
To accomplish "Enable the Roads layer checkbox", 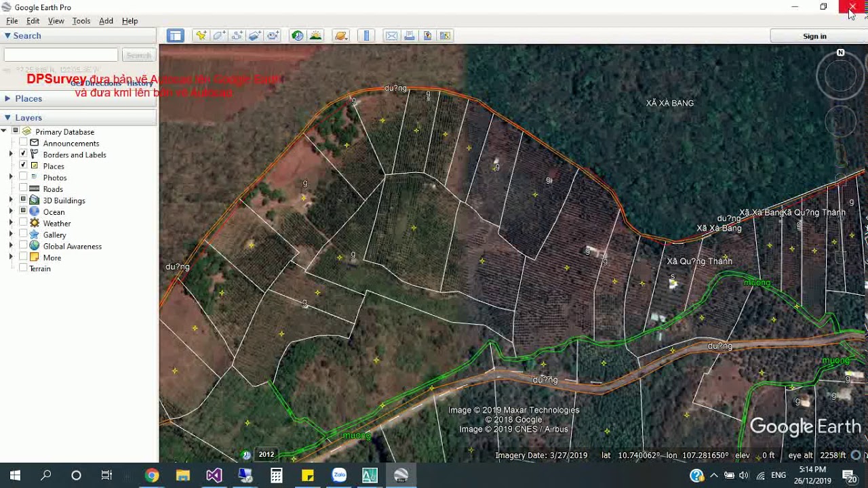I will point(23,188).
